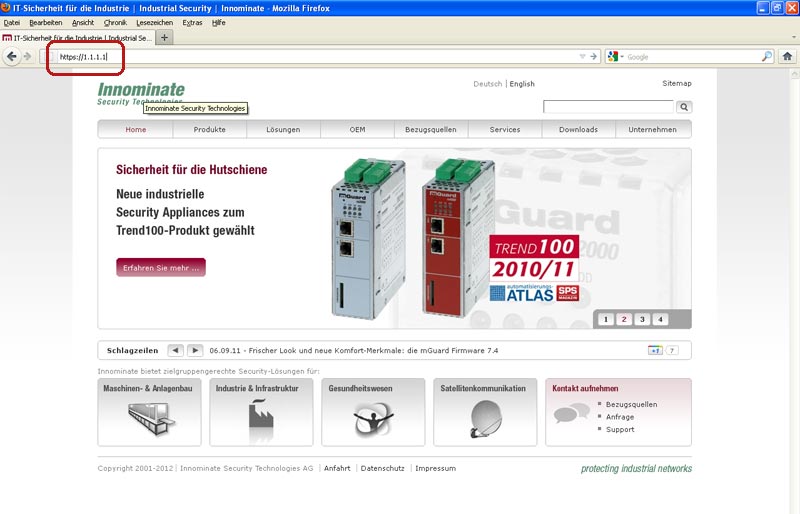Open the search engine selector dropdown

coord(616,57)
